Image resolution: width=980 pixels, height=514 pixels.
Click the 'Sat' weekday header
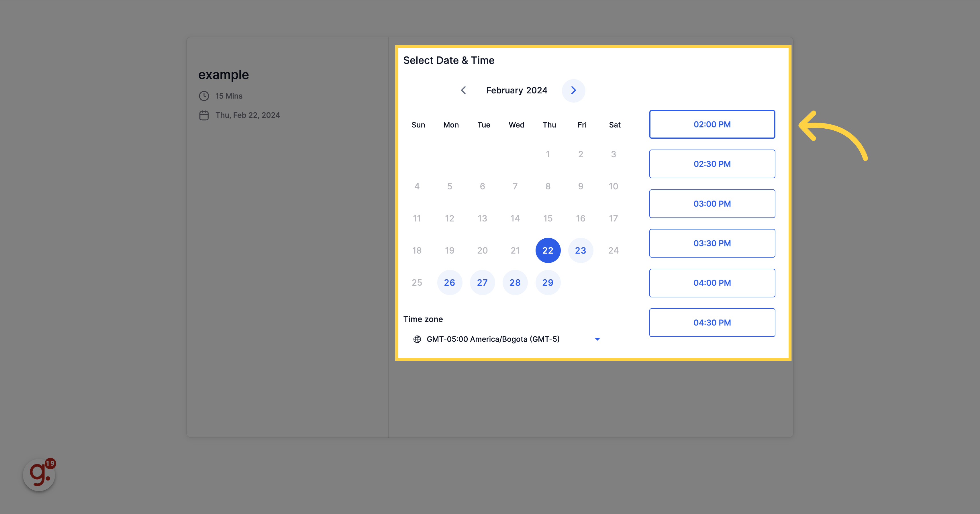[615, 125]
